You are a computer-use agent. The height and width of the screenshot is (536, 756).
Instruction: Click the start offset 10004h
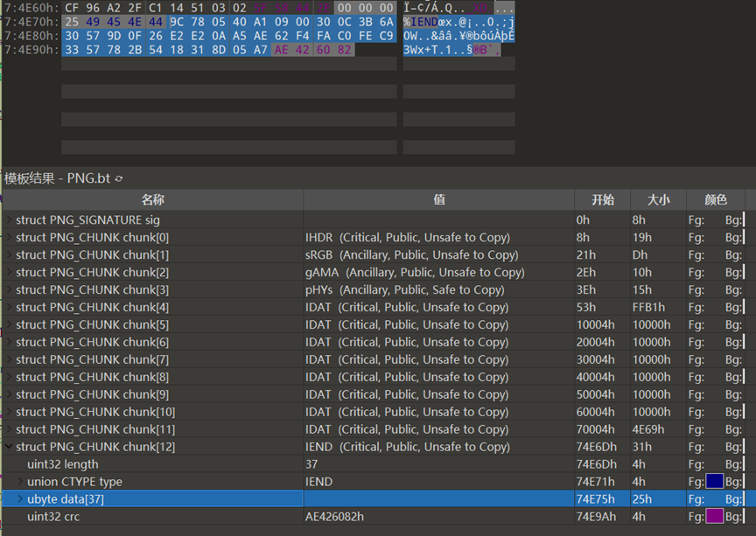tap(596, 324)
